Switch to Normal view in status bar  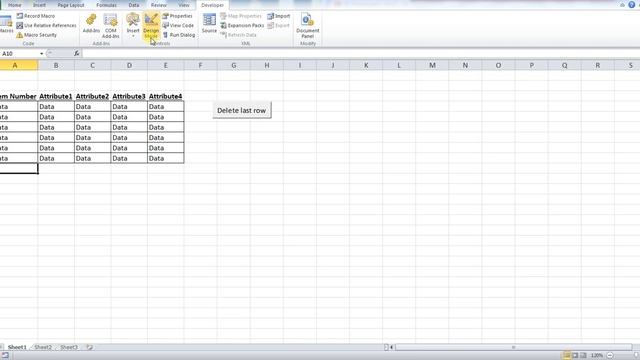(x=567, y=356)
